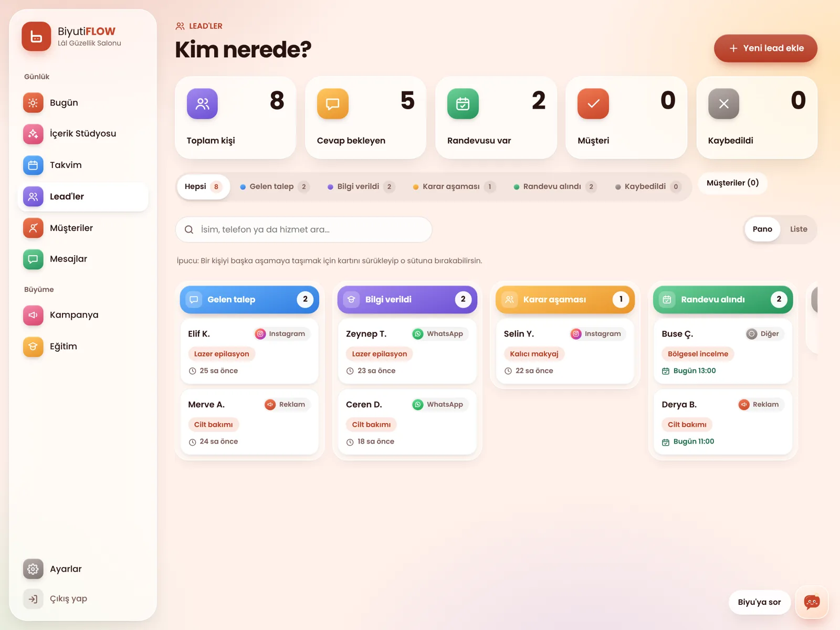Click the Bilgi verildi column header

click(407, 300)
